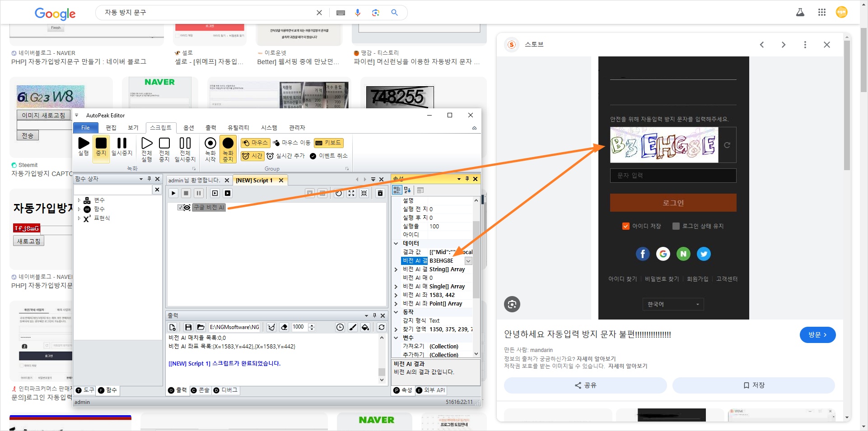The width and height of the screenshot is (868, 431).
Task: Click the Stop All (전체 중지) icon
Action: (164, 143)
